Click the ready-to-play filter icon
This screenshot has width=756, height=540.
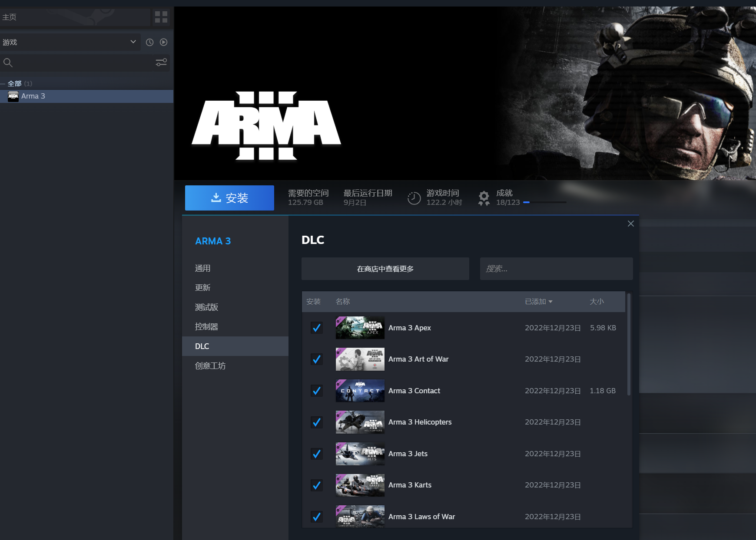tap(163, 42)
